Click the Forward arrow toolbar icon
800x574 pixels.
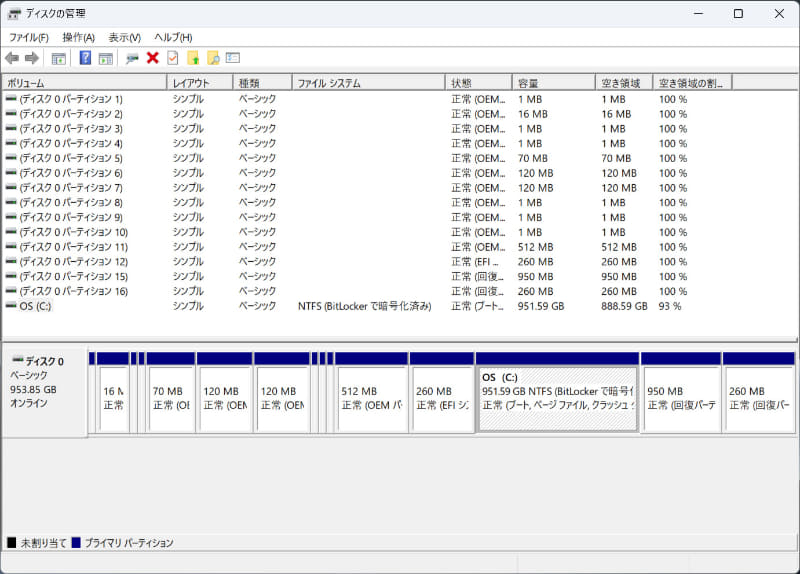tap(32, 58)
